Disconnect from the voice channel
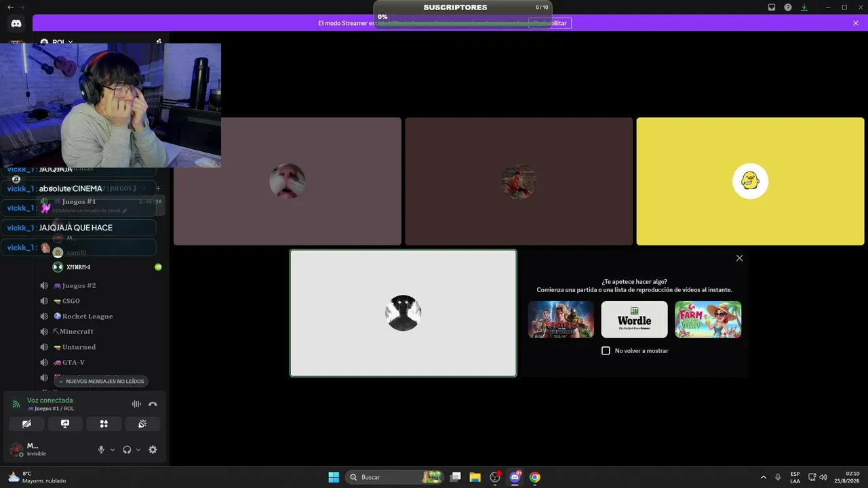 [153, 404]
